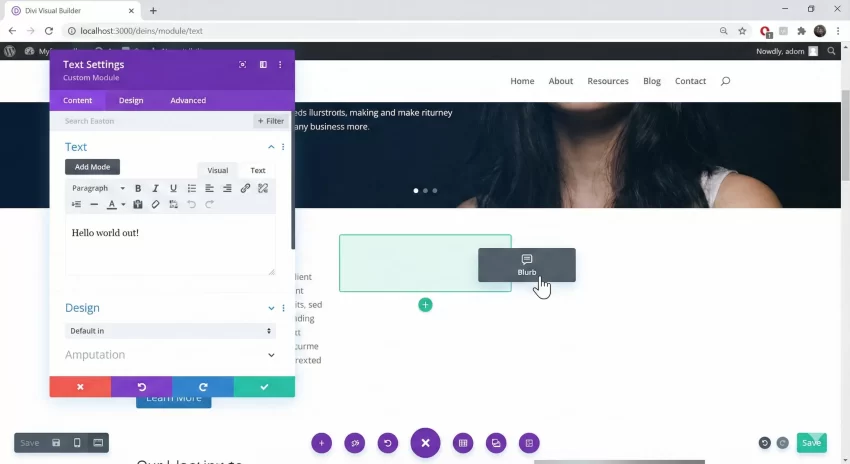The image size is (850, 464).
Task: Insert horizontal line
Action: 94,204
